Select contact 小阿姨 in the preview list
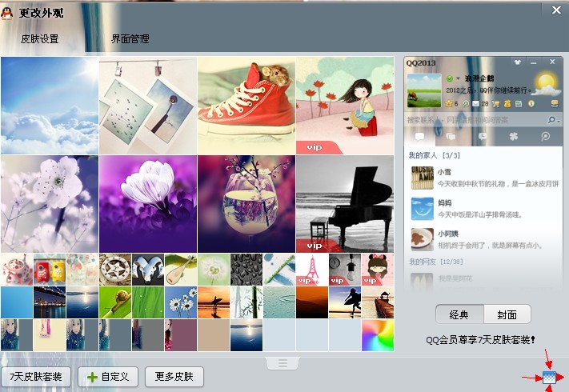Image resolution: width=569 pixels, height=392 pixels. coord(483,240)
